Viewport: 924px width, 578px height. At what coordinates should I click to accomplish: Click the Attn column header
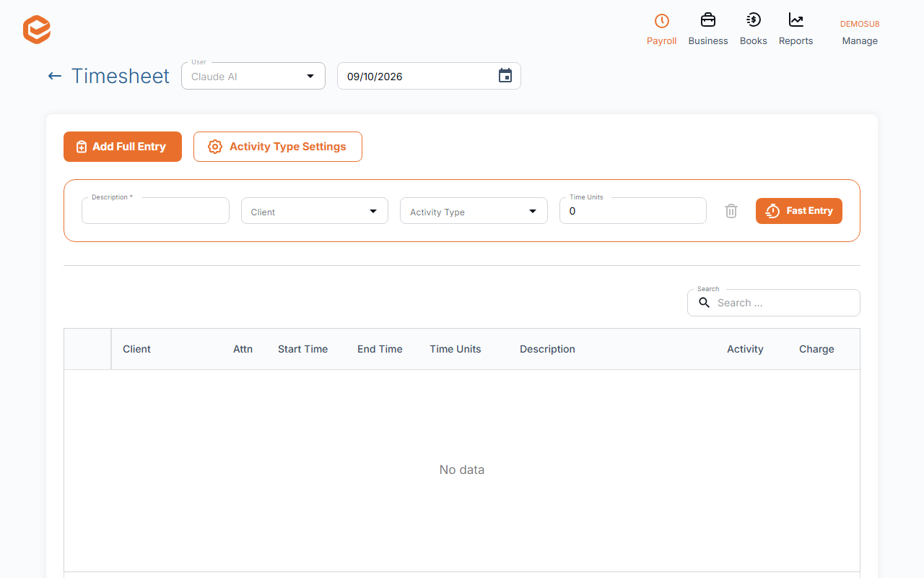[243, 349]
